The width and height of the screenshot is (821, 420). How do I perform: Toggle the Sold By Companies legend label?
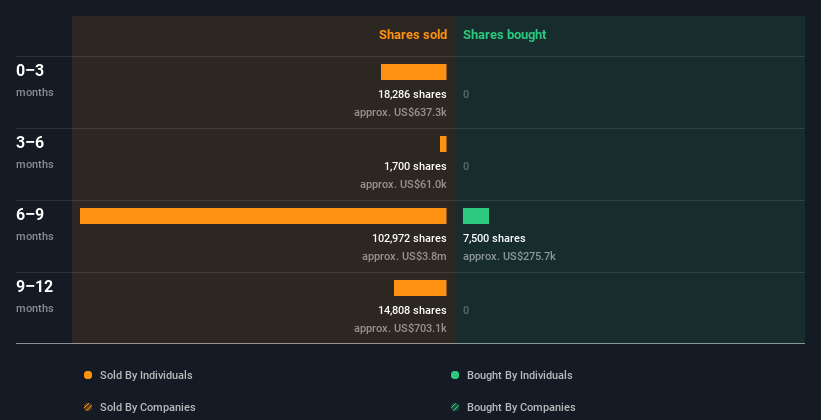[148, 407]
